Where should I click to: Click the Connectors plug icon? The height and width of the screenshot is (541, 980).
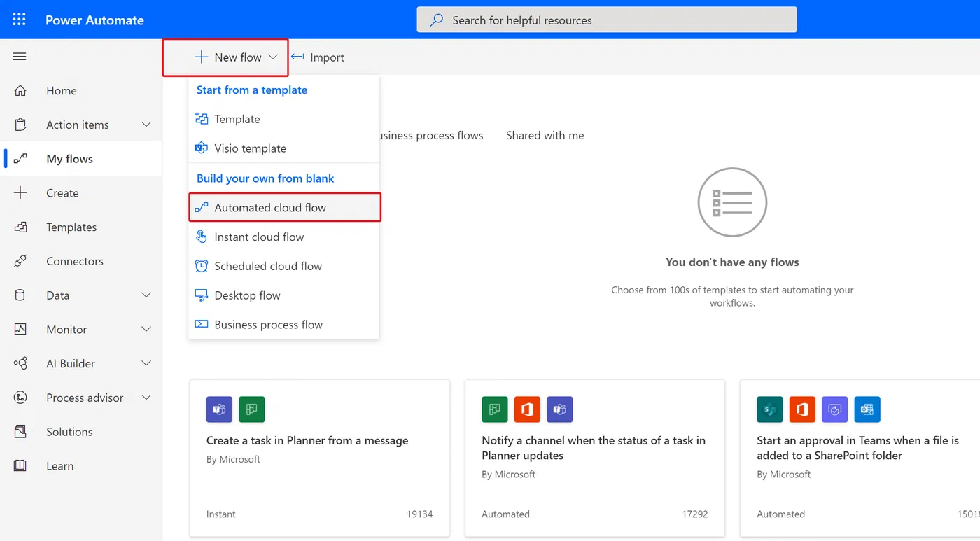pyautogui.click(x=20, y=261)
